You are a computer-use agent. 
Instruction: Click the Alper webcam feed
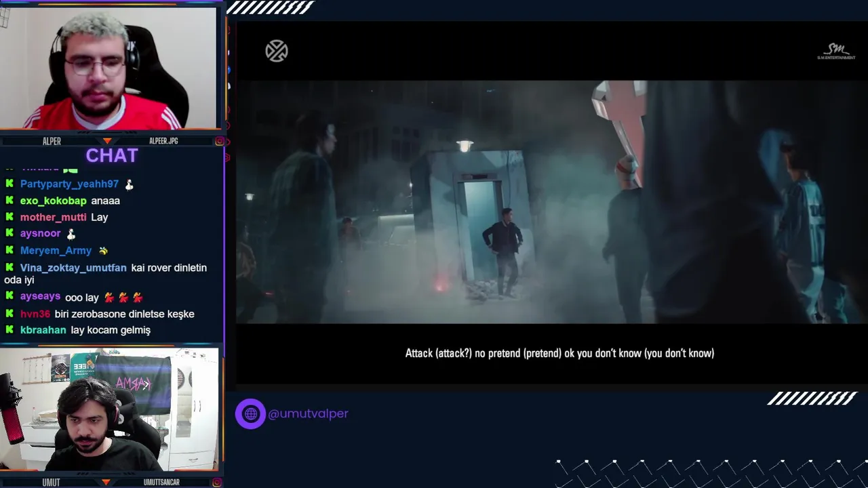coord(108,68)
